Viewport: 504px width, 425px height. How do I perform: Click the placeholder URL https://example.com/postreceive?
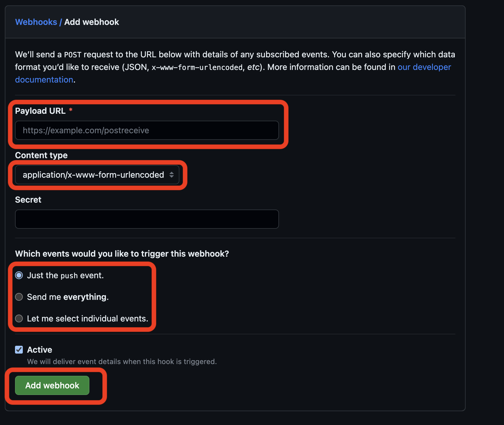click(85, 130)
